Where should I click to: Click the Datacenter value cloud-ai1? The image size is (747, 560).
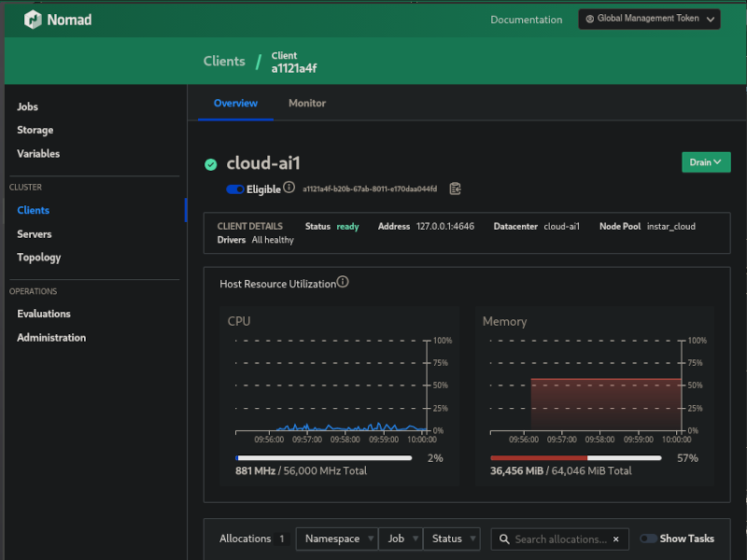tap(562, 226)
